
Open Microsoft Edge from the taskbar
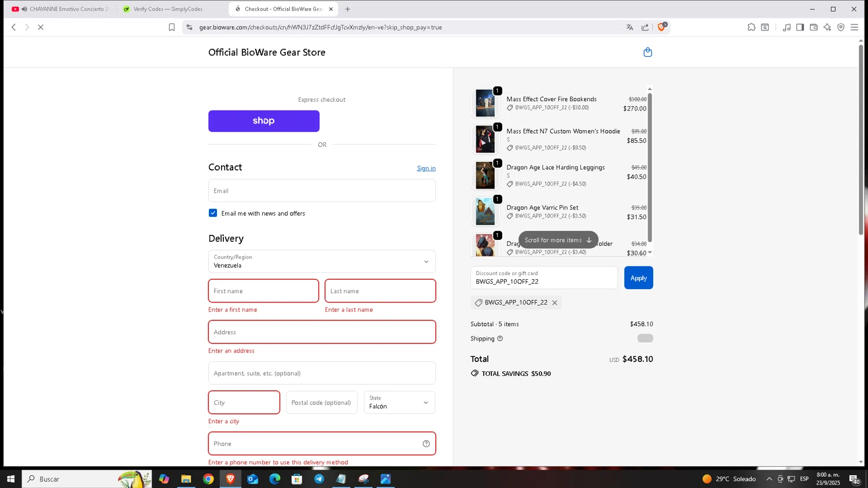tap(274, 479)
